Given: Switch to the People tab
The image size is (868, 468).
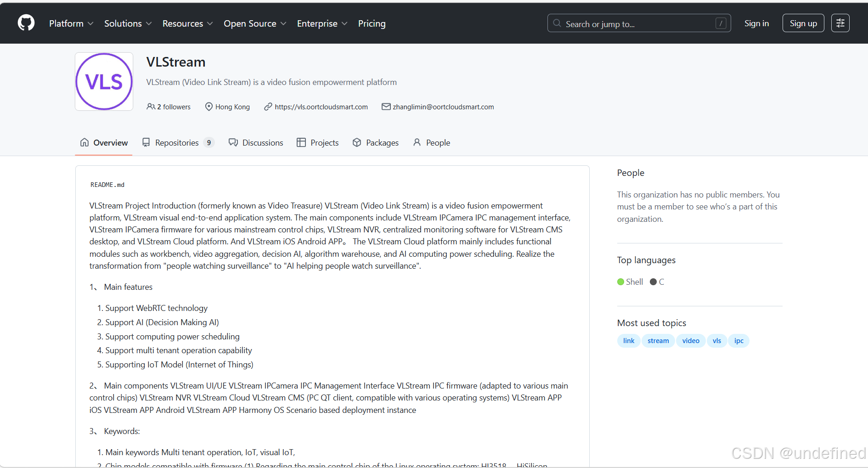Looking at the screenshot, I should 431,143.
